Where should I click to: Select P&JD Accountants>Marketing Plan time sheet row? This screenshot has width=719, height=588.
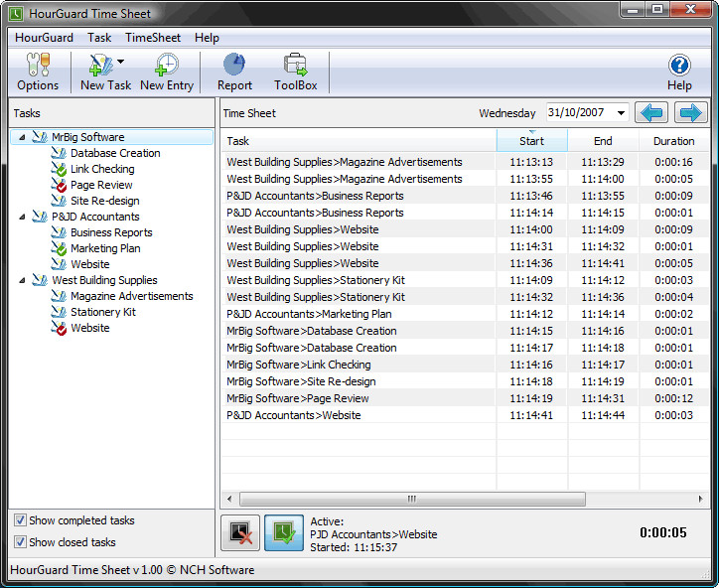point(465,314)
